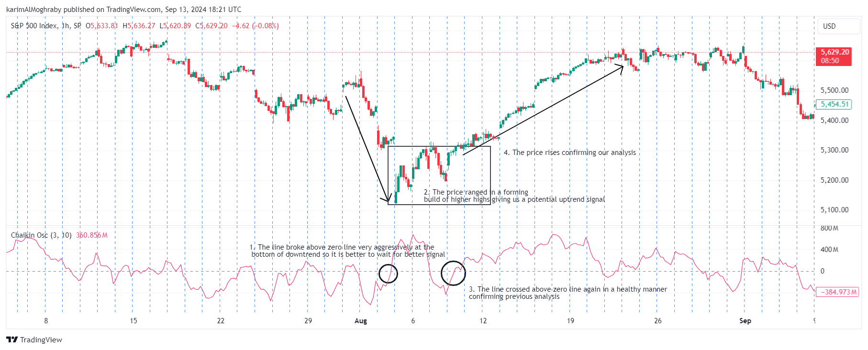Click the Aug label on time axis
Viewport: 868px width, 350px height.
tap(361, 321)
